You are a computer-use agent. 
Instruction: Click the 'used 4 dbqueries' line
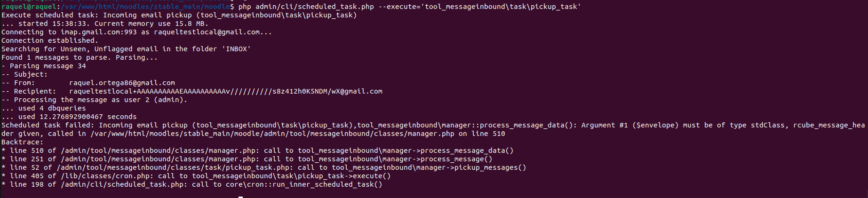pyautogui.click(x=44, y=108)
